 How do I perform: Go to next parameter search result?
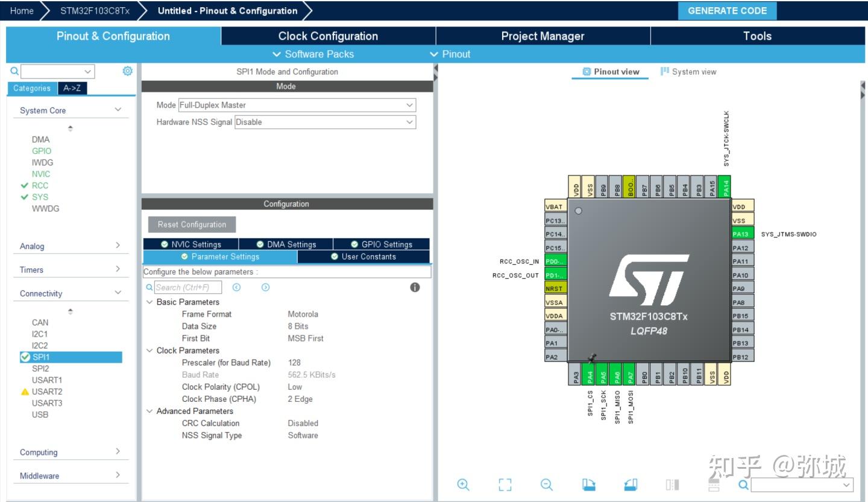(265, 287)
